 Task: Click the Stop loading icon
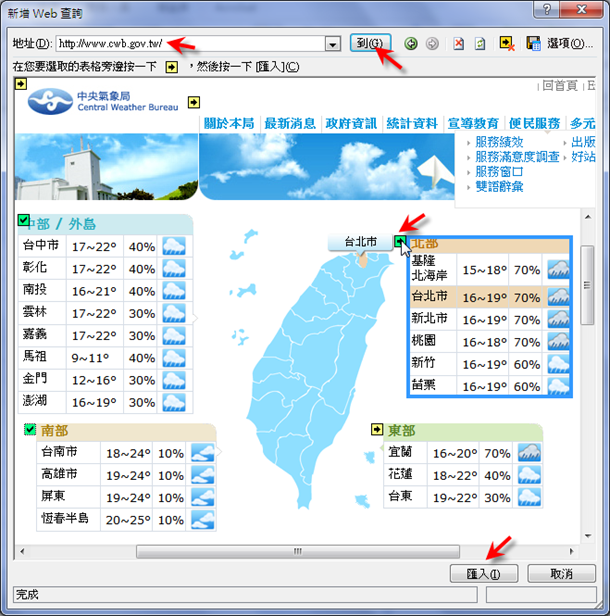[x=458, y=44]
